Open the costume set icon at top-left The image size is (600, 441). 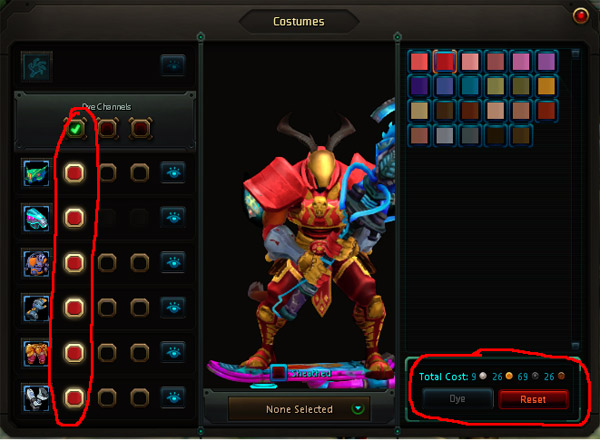[x=36, y=67]
